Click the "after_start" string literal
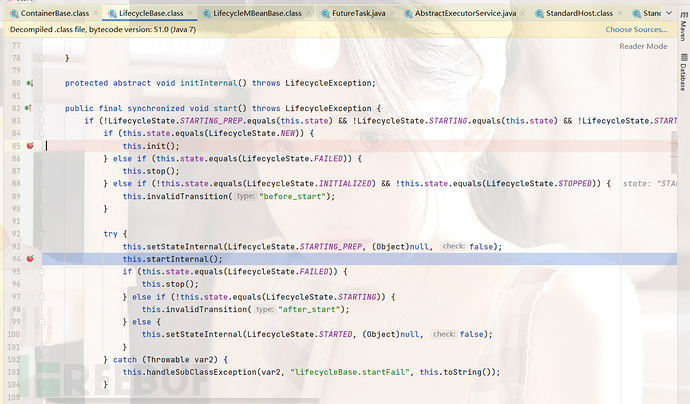The height and width of the screenshot is (404, 690). tap(309, 309)
